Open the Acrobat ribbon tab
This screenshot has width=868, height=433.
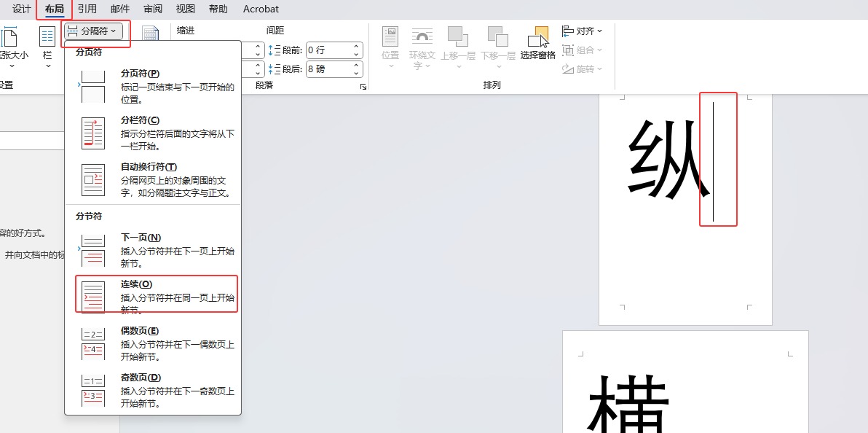[x=260, y=9]
